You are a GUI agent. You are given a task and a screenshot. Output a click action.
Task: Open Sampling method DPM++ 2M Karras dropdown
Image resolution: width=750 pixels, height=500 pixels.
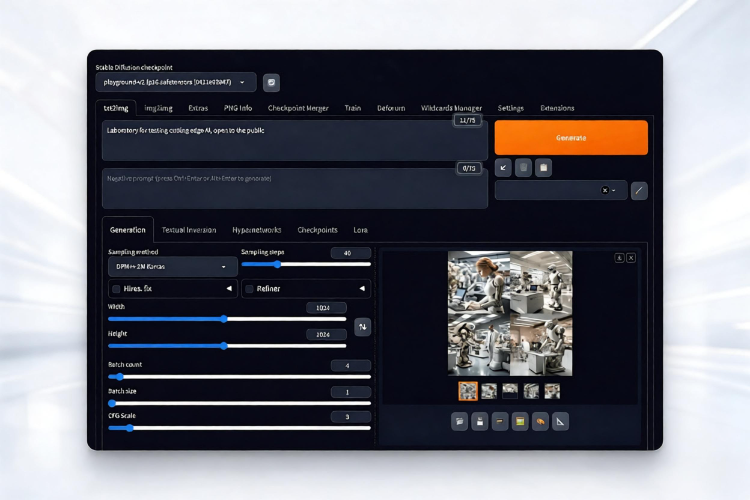(x=173, y=267)
